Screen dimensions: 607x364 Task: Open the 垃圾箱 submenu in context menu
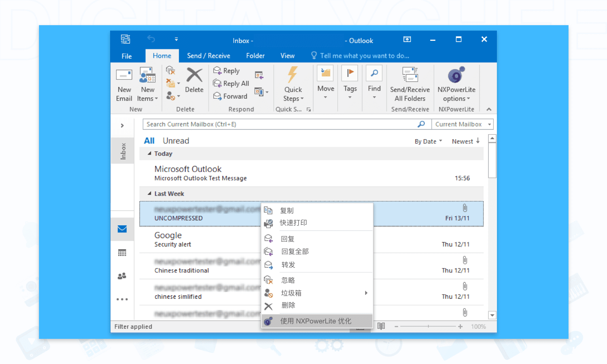(x=317, y=293)
